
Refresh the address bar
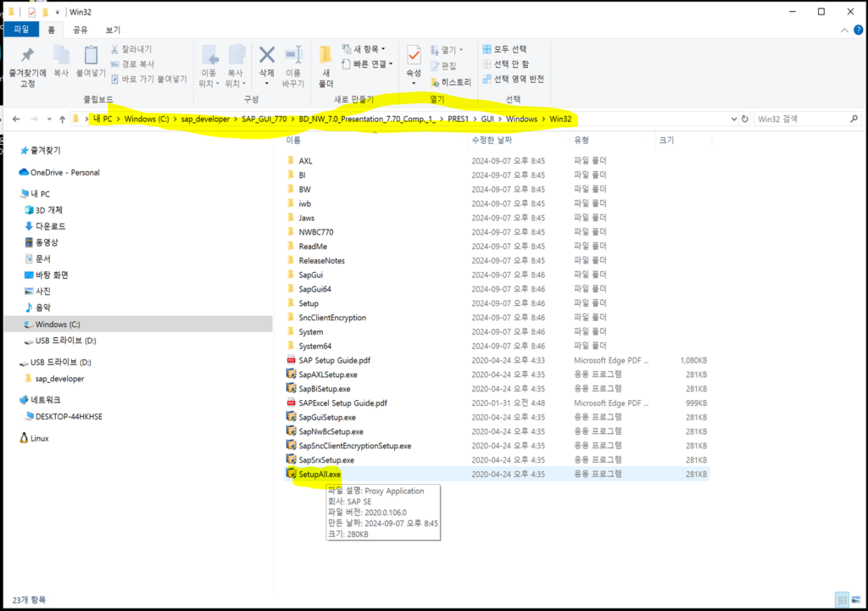click(x=744, y=119)
